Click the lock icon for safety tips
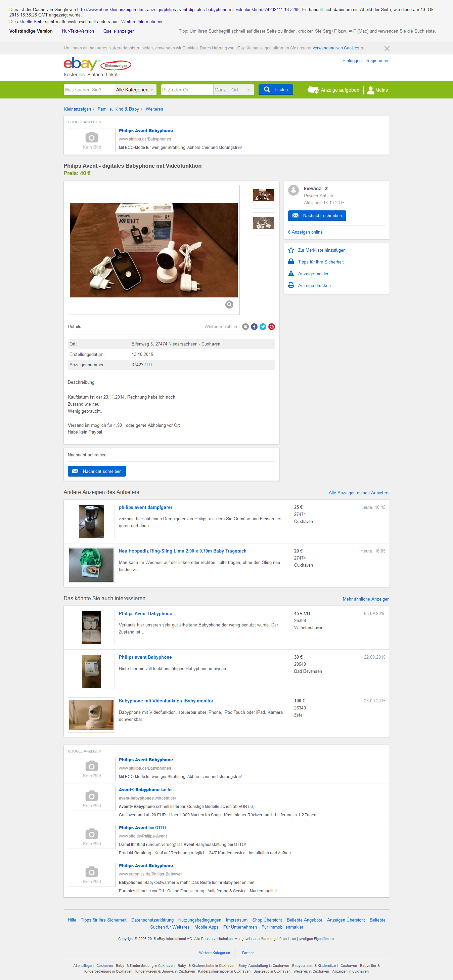453x980 pixels. click(291, 262)
